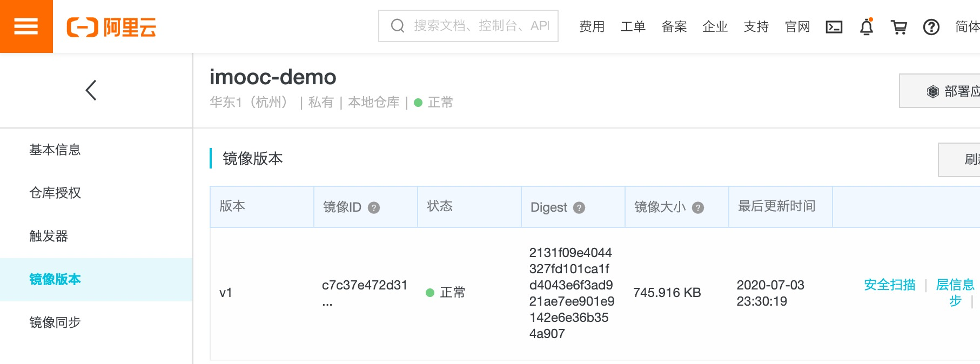
Task: Open the Cloud Shell terminal icon
Action: (x=834, y=27)
